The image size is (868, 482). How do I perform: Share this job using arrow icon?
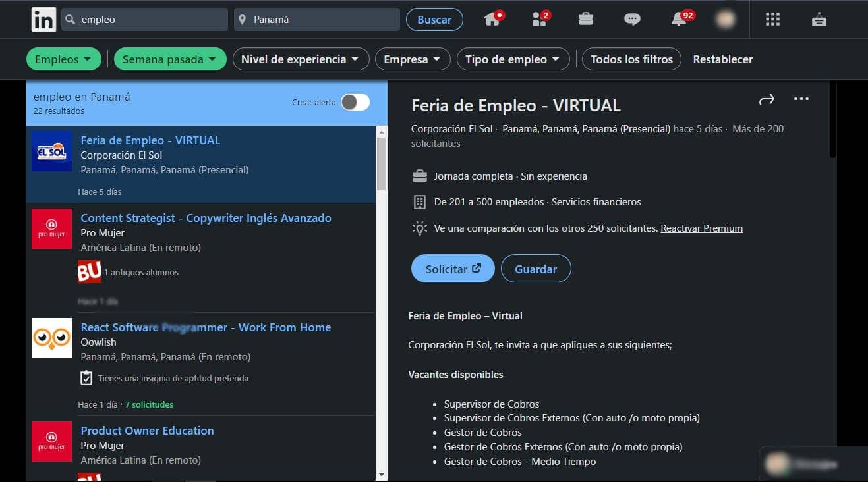(x=767, y=99)
